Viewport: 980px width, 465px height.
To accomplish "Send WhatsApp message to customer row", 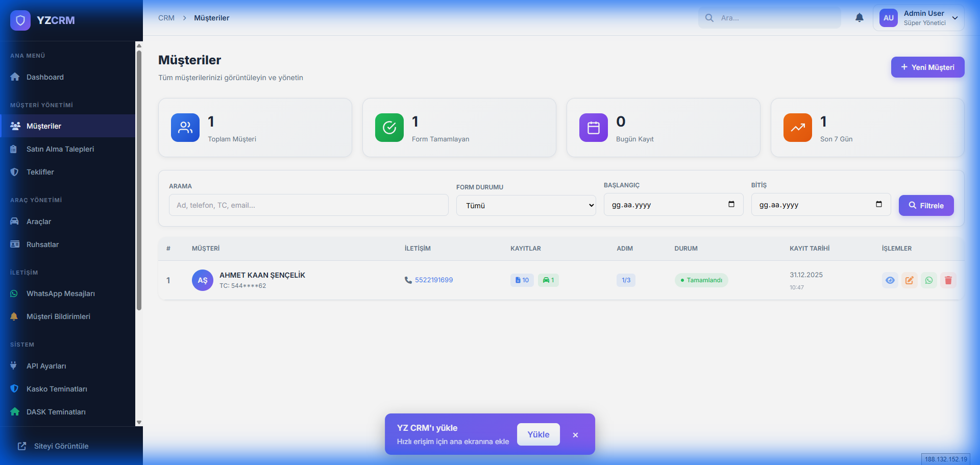I will [x=929, y=280].
